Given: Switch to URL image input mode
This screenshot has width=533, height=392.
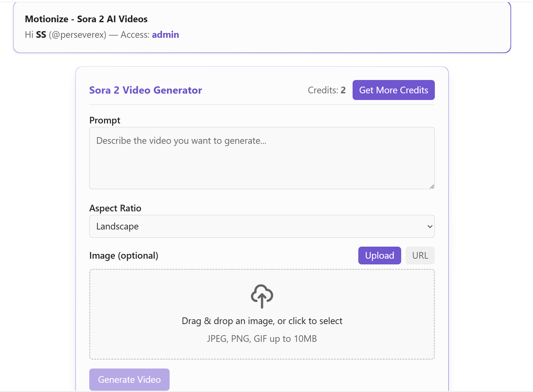Looking at the screenshot, I should click(x=420, y=255).
